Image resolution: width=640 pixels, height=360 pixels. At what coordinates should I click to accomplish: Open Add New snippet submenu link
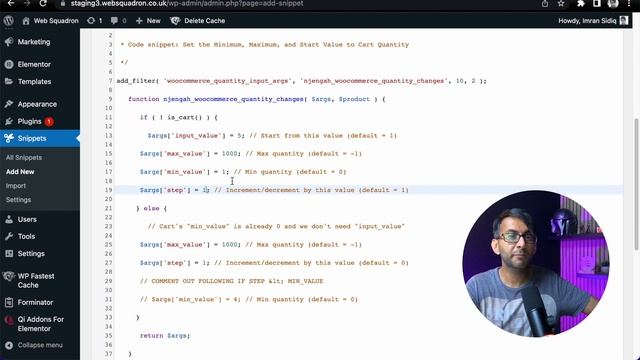[20, 172]
